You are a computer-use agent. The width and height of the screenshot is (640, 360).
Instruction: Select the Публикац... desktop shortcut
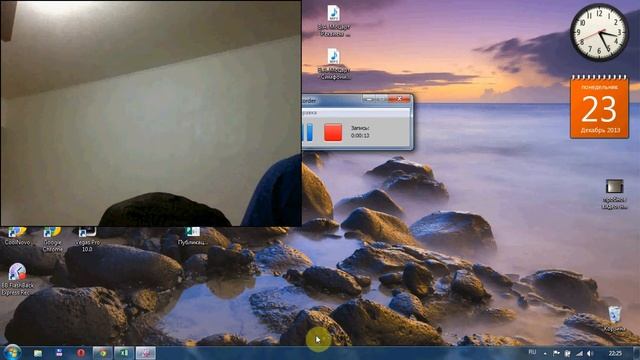pos(192,236)
